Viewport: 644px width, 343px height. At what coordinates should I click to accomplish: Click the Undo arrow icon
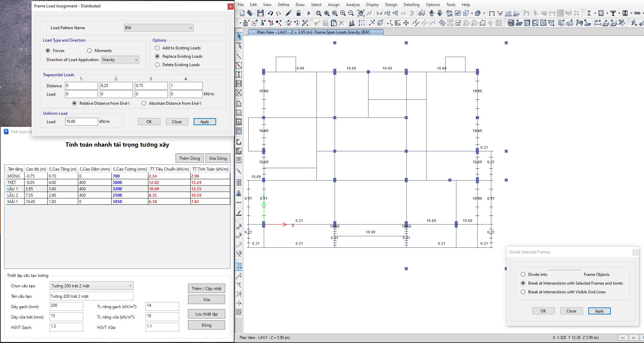(x=270, y=13)
